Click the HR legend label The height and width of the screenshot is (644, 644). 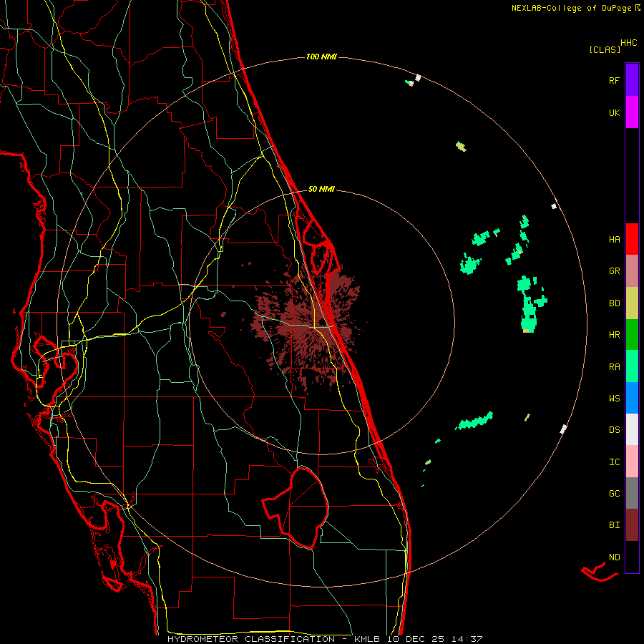[x=615, y=335]
